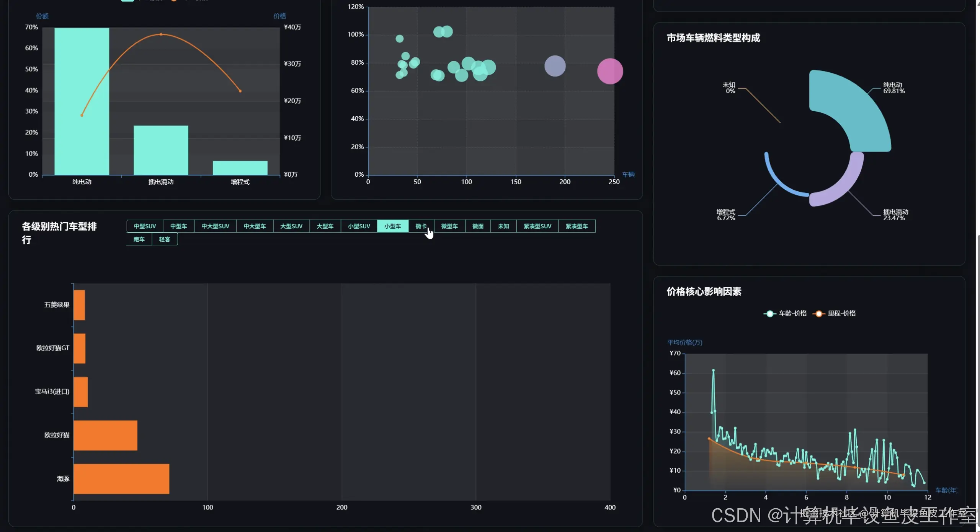This screenshot has height=532, width=980.
Task: Click the 欧拉好猫 orange bar
Action: coord(105,435)
